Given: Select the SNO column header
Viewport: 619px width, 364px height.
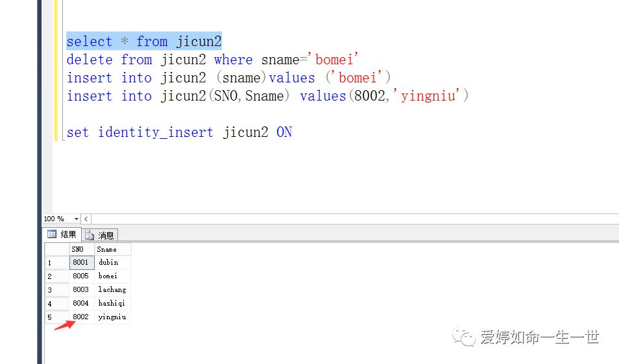Looking at the screenshot, I should [x=82, y=249].
